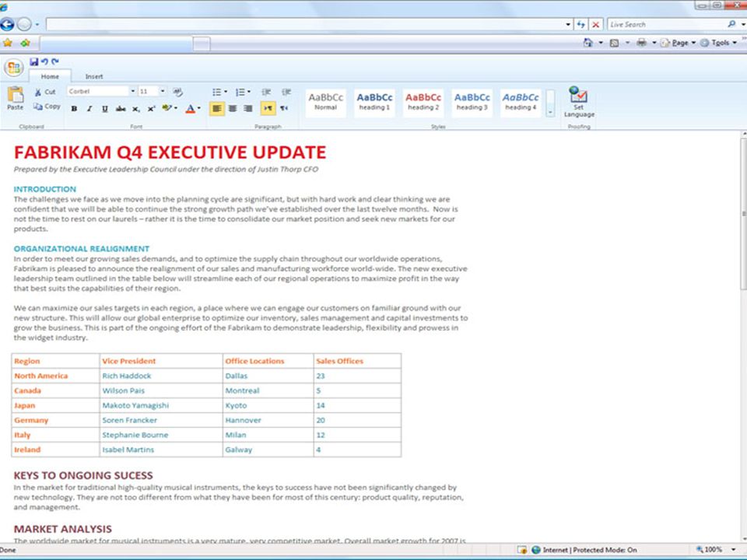
Task: Click the Office orb button
Action: click(14, 68)
